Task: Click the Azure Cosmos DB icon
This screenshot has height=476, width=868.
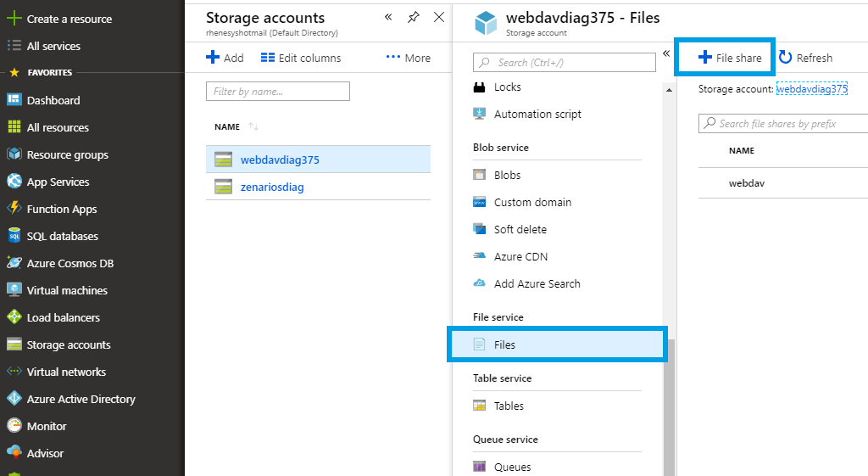Action: click(x=14, y=263)
